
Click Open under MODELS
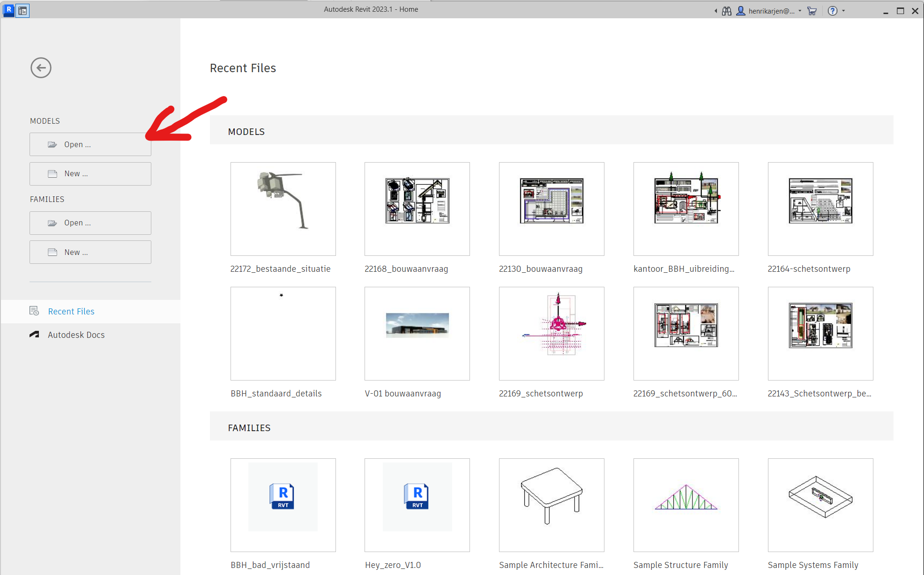[90, 144]
